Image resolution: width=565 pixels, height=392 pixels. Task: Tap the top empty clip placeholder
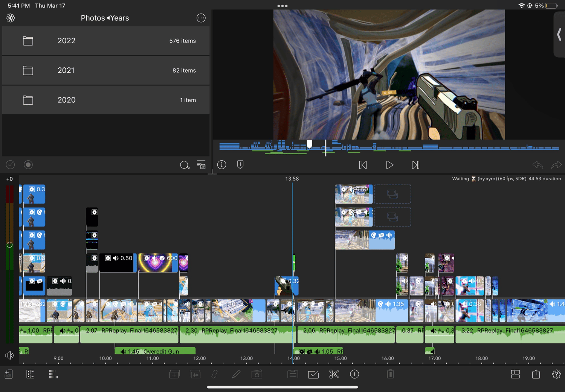point(392,194)
